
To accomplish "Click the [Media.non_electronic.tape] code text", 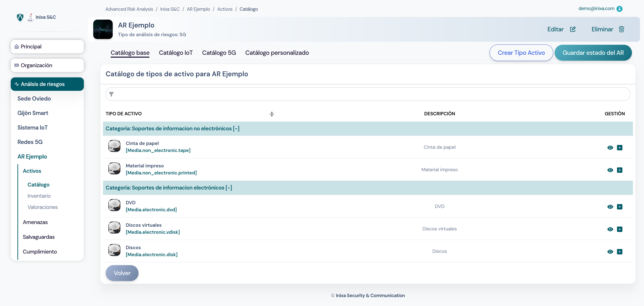I will point(158,150).
